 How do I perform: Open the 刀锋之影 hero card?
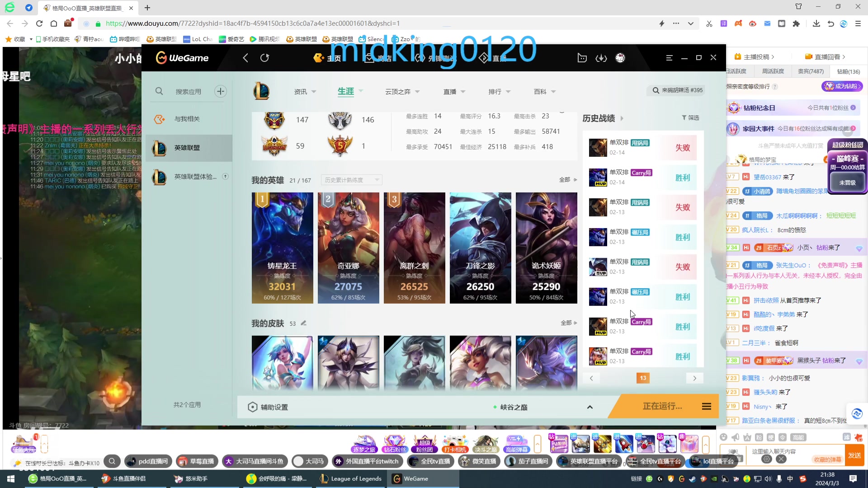click(480, 248)
